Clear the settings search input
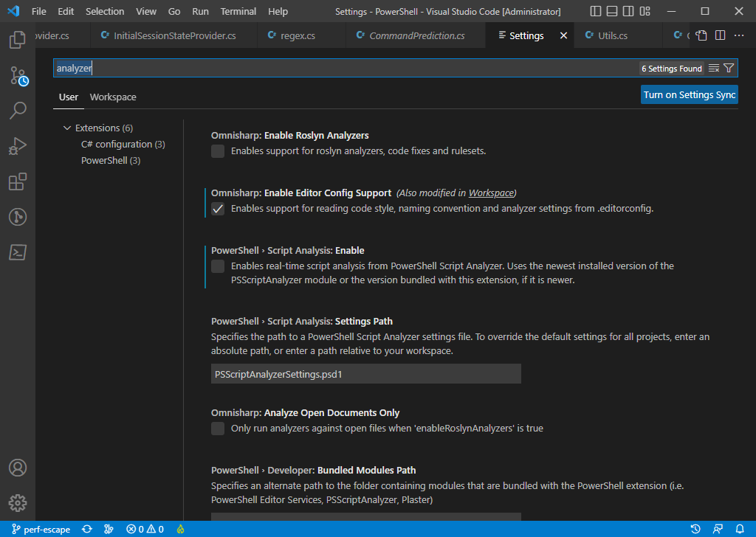This screenshot has width=756, height=537. 714,69
